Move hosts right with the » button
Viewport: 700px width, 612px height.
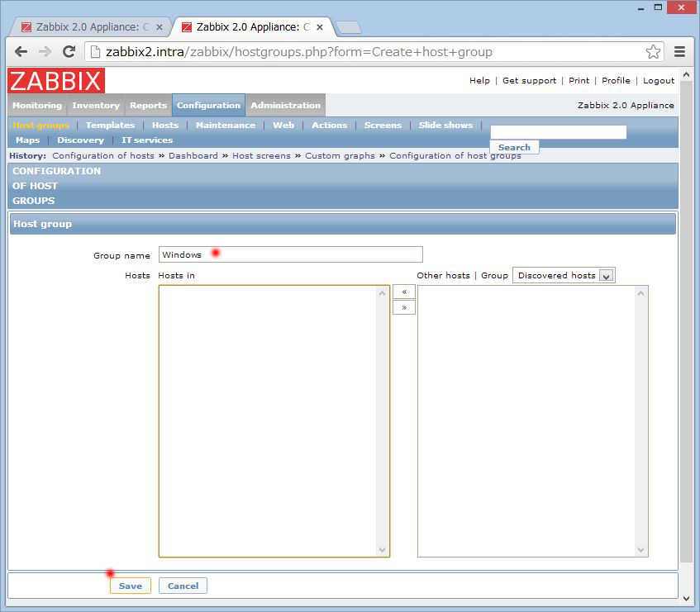point(404,307)
